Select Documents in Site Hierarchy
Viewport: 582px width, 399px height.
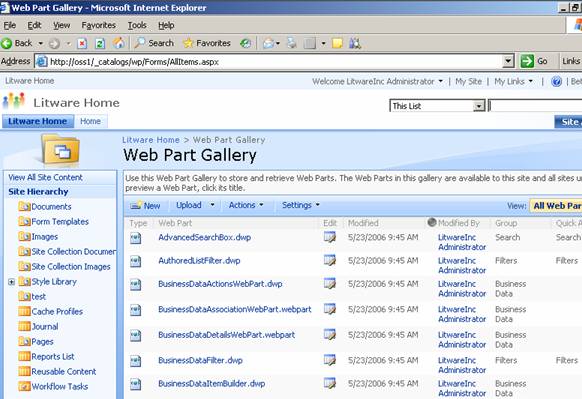pos(51,207)
